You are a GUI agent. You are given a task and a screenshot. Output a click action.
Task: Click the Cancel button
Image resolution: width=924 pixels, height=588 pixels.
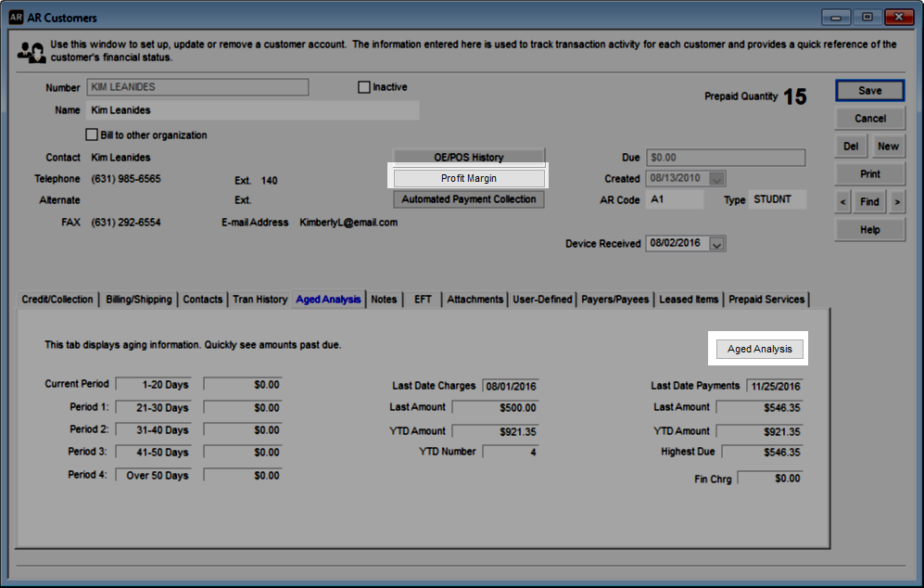869,118
